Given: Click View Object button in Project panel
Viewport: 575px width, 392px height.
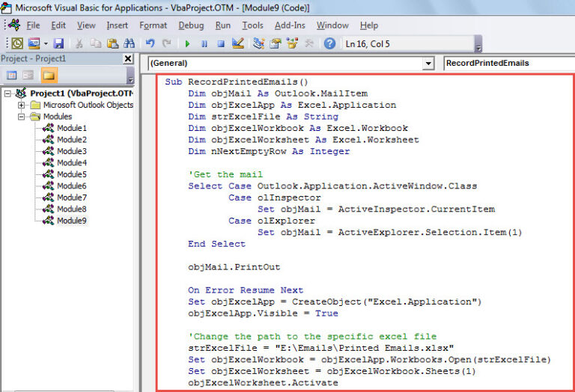Looking at the screenshot, I should [x=28, y=76].
